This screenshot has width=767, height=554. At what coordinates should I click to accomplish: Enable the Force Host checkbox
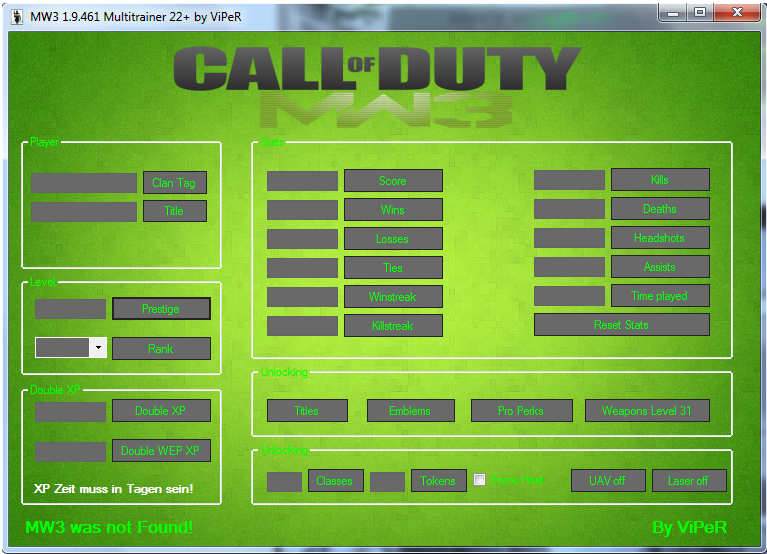pos(479,480)
